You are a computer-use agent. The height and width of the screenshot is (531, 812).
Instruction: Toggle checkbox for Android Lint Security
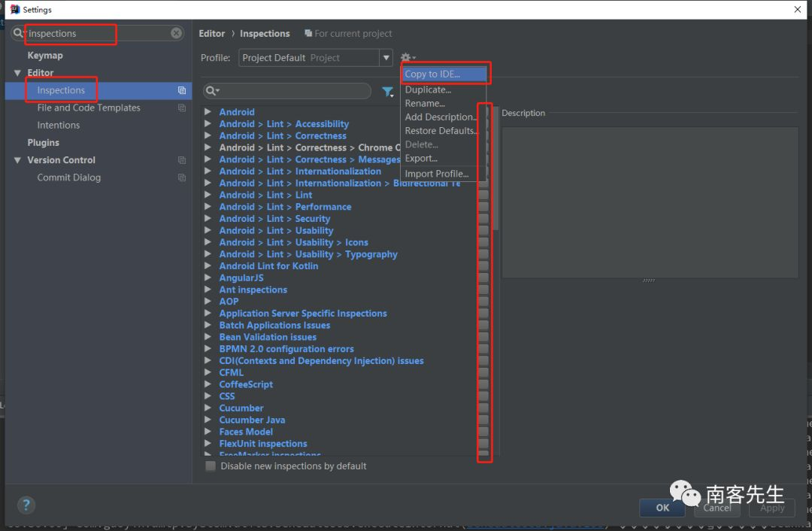pos(483,219)
